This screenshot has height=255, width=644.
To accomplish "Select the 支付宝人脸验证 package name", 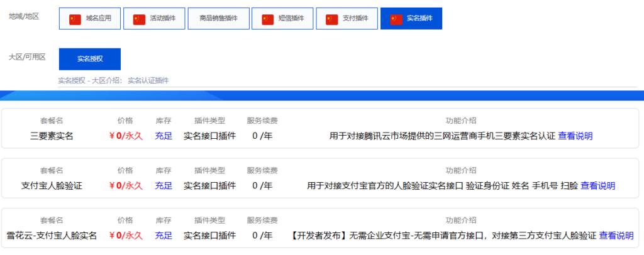I will [52, 186].
